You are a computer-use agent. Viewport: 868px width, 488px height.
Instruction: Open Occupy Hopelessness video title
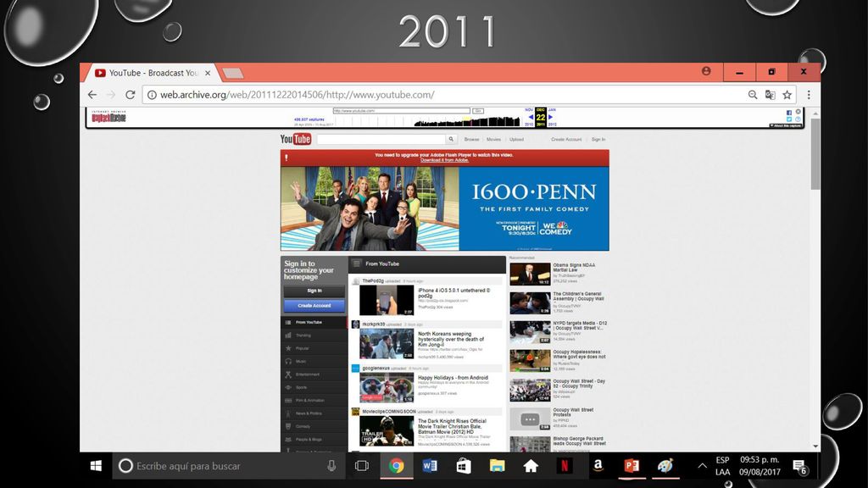tap(579, 354)
